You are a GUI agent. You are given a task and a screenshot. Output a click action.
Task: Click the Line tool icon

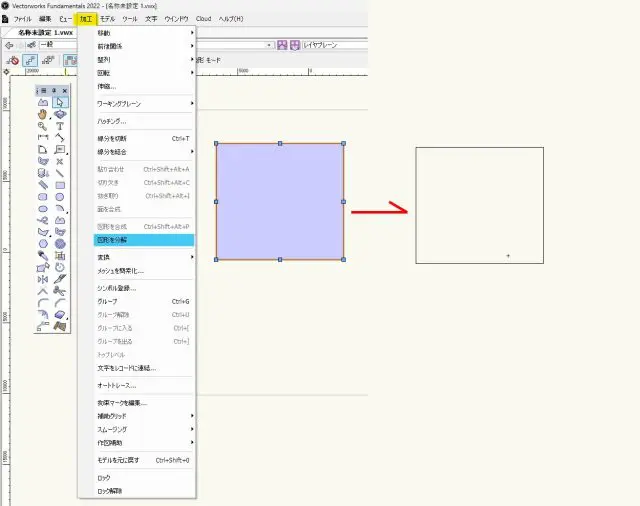[x=61, y=173]
